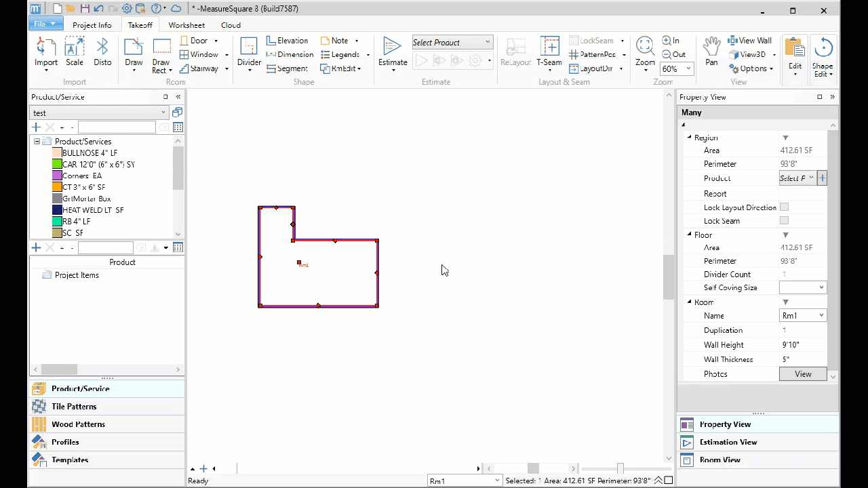Open the Tile Patterns panel
The height and width of the screenshot is (488, 868).
click(x=107, y=407)
